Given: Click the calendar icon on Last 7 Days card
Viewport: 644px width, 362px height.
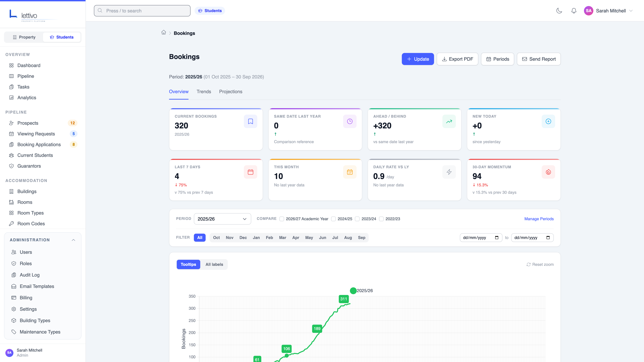Looking at the screenshot, I should pyautogui.click(x=250, y=172).
